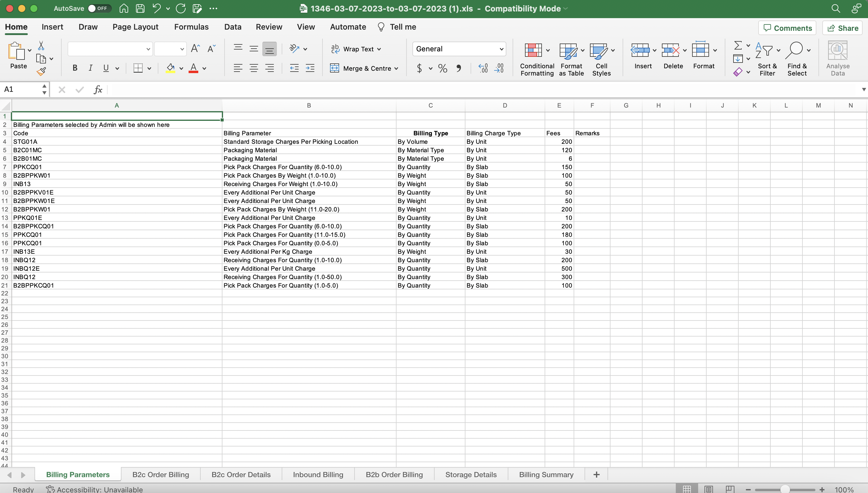
Task: Expand the Find & Select dropdown
Action: tap(809, 50)
